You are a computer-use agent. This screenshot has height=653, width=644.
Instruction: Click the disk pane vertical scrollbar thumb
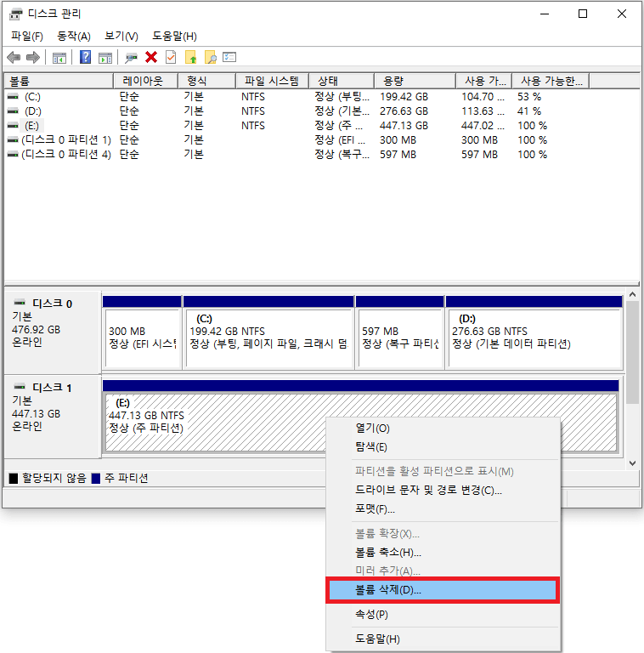633,352
